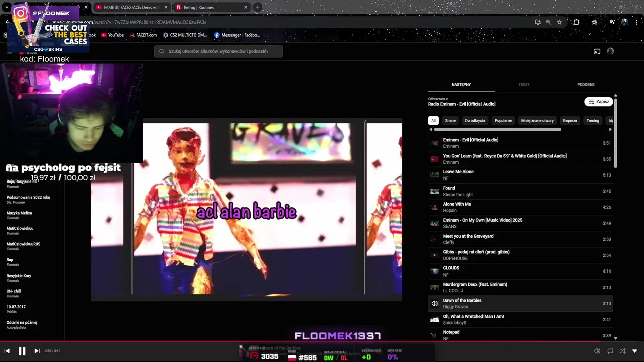Click the song progress bar

coord(322,341)
